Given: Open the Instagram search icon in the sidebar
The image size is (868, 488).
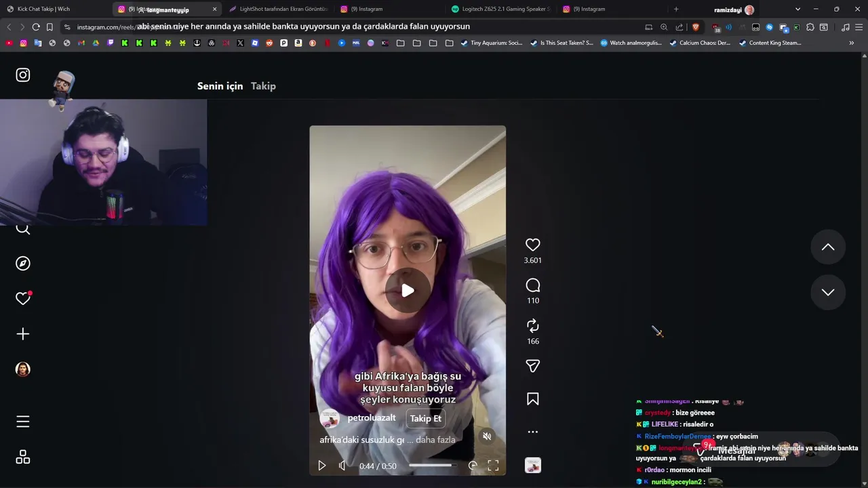Looking at the screenshot, I should [x=23, y=229].
